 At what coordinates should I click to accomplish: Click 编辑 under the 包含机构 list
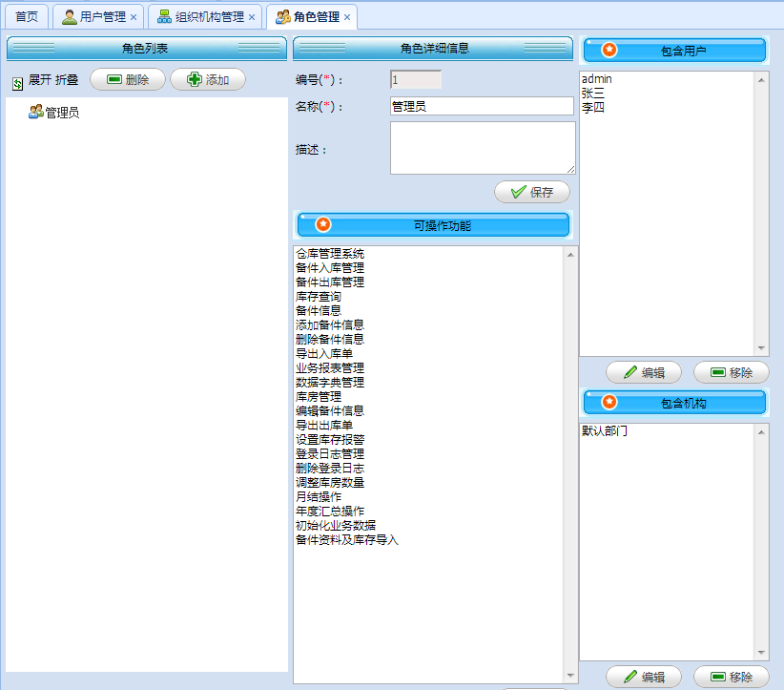coord(644,677)
